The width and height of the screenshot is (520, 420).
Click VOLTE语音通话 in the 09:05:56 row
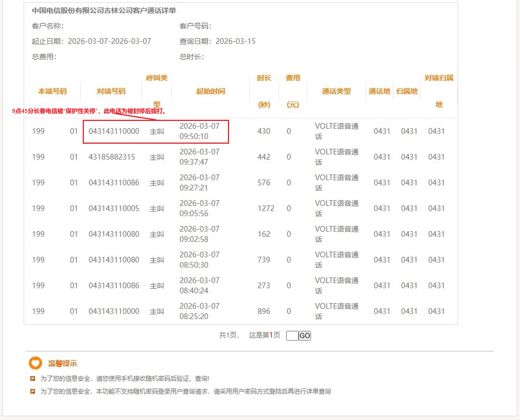click(x=337, y=208)
